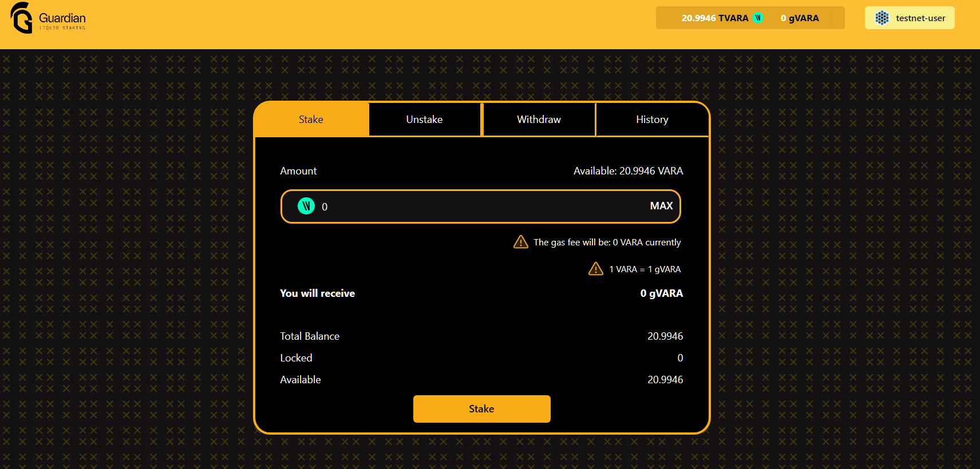Click the 1 VARA = 1 gVARA rate text

(645, 269)
